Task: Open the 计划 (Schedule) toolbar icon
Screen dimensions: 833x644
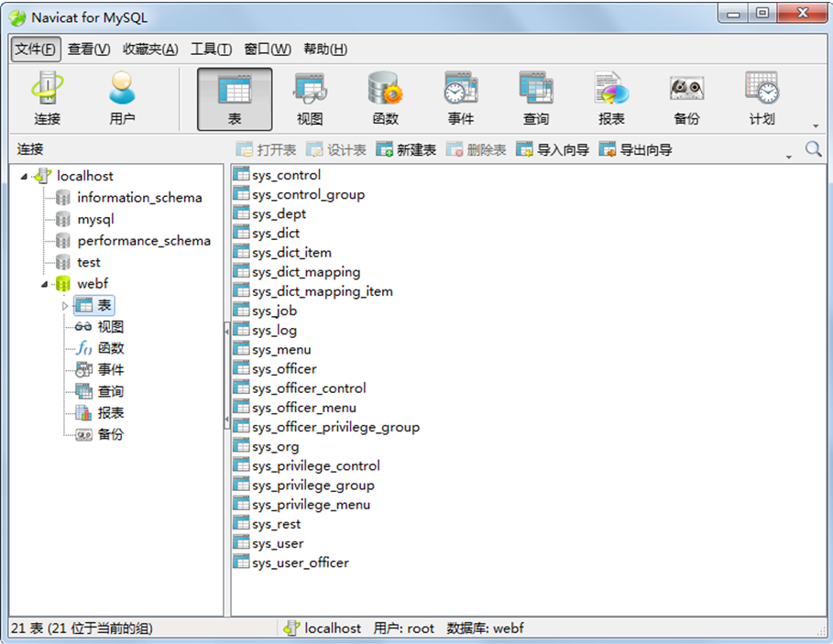Action: tap(762, 99)
